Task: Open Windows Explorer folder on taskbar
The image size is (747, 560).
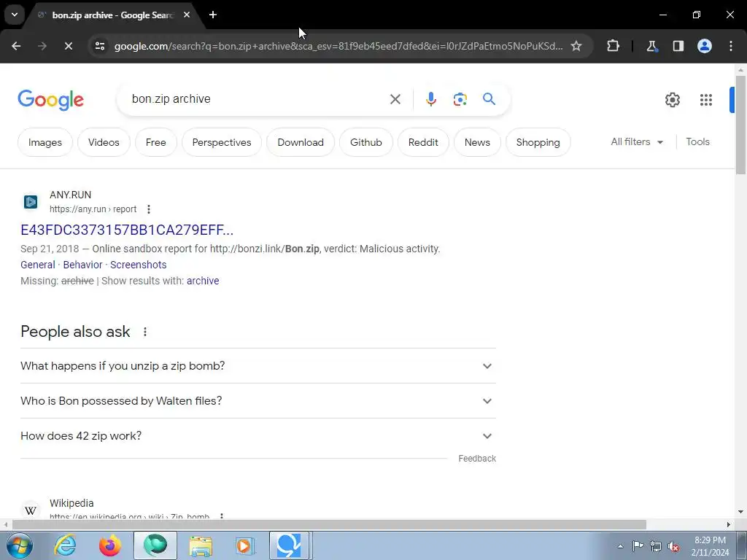Action: point(201,545)
